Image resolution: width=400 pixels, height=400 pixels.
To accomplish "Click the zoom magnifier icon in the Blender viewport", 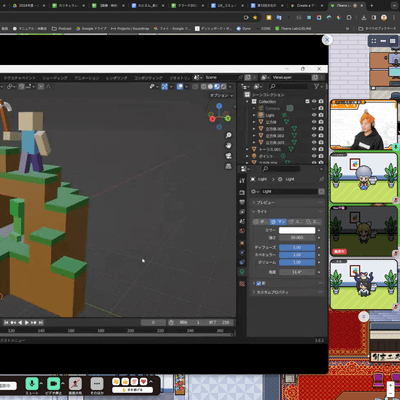I will [x=229, y=135].
